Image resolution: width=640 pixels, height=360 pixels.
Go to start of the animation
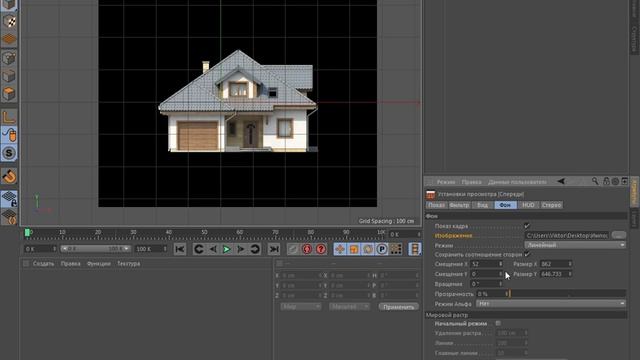pyautogui.click(x=180, y=249)
